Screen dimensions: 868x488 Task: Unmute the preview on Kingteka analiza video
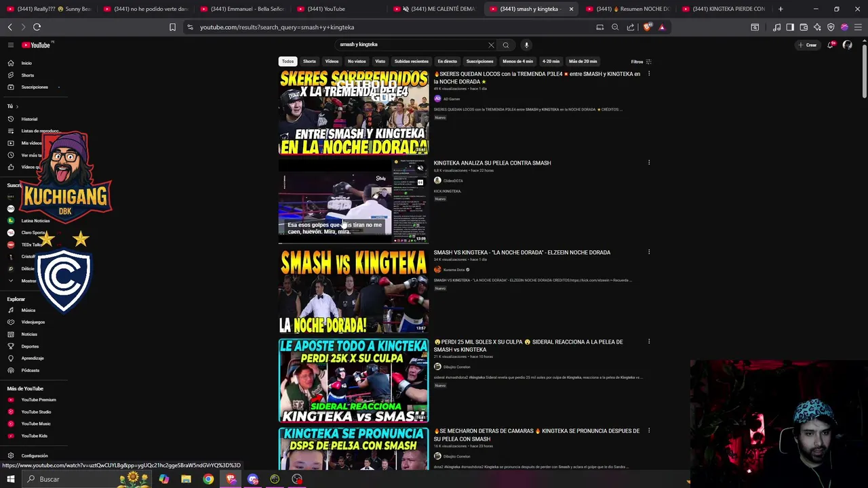[420, 168]
